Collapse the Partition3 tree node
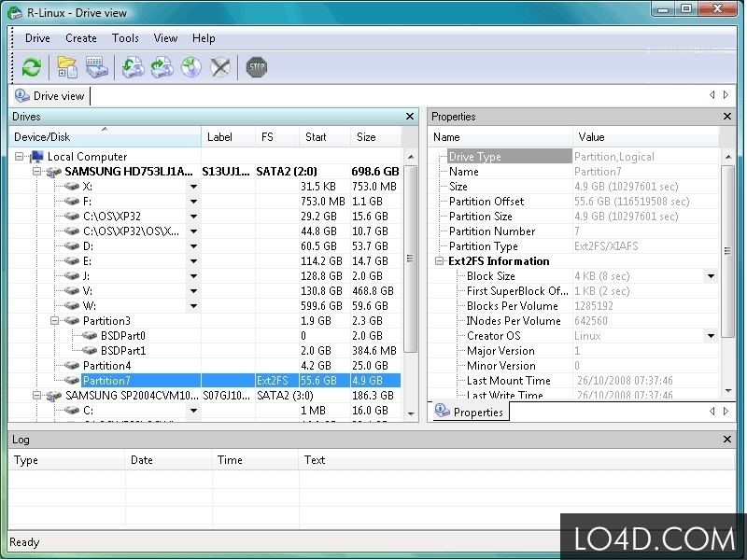Screen dimensions: 747x560 point(55,320)
